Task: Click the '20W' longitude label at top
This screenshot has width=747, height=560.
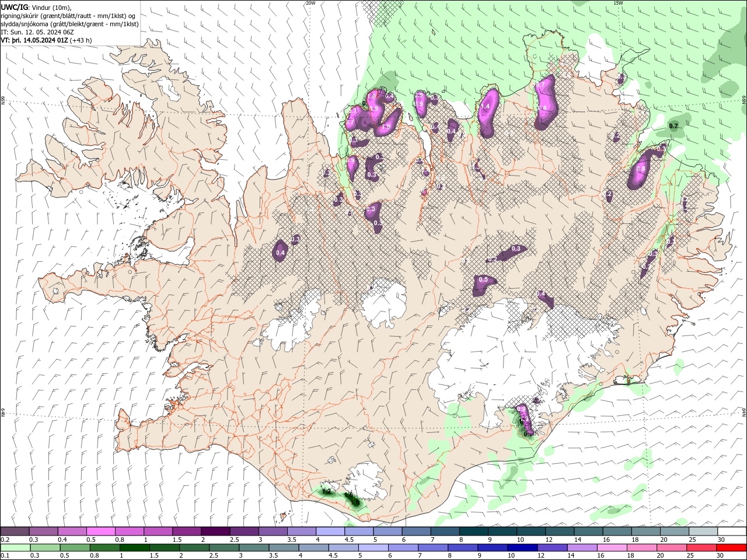Action: (x=310, y=3)
